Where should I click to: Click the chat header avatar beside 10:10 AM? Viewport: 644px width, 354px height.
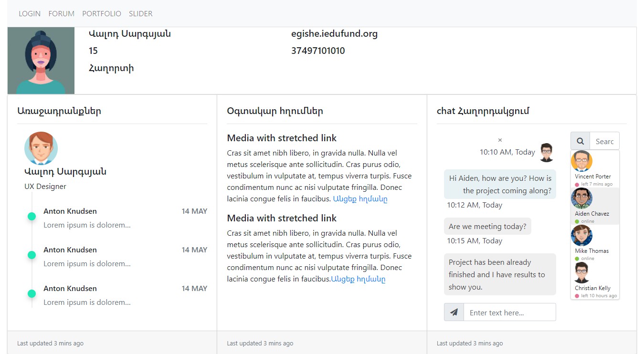click(x=547, y=153)
